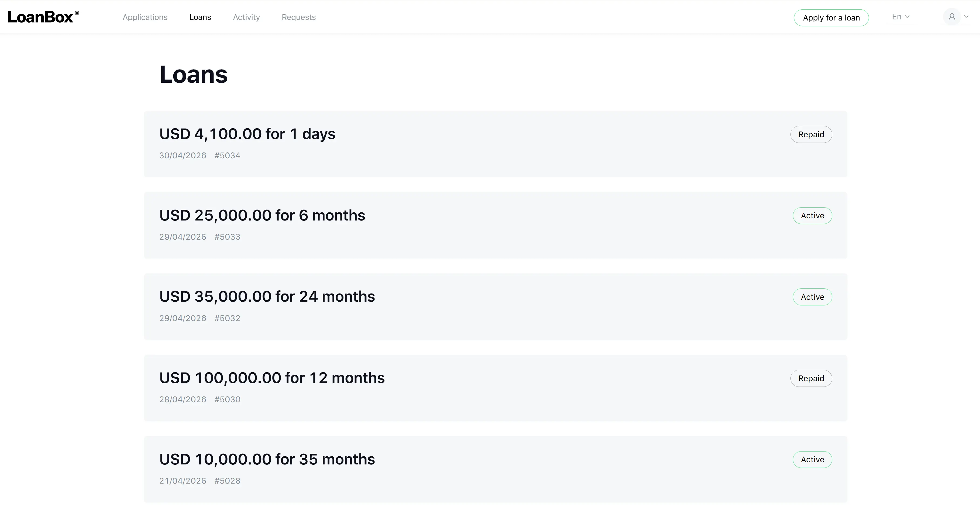Expand the account menu chevron

966,17
